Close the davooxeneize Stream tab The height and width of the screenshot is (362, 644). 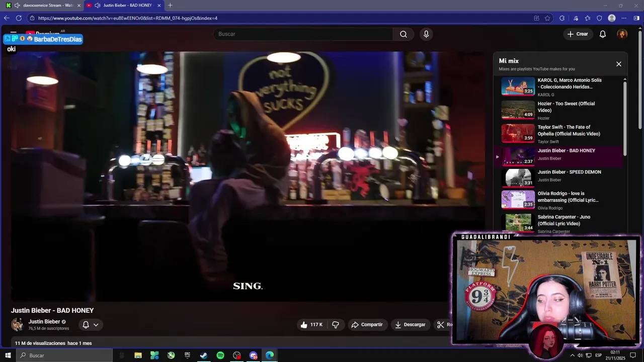(79, 5)
